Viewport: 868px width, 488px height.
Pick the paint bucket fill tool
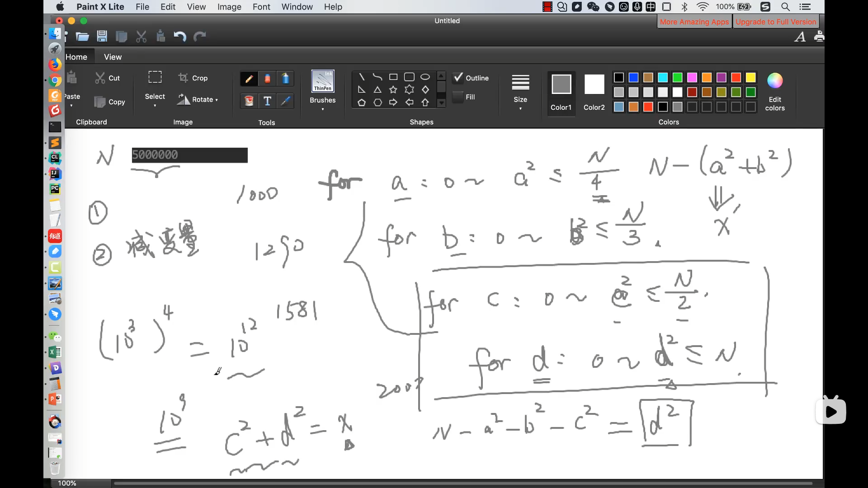(x=249, y=101)
